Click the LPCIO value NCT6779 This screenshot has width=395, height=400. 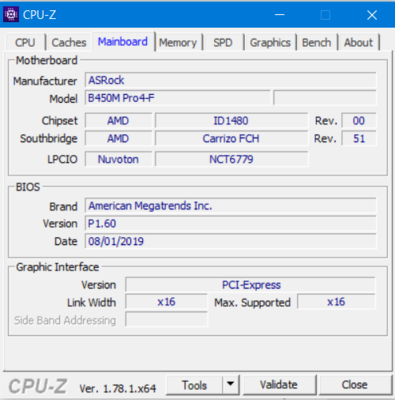tap(231, 159)
